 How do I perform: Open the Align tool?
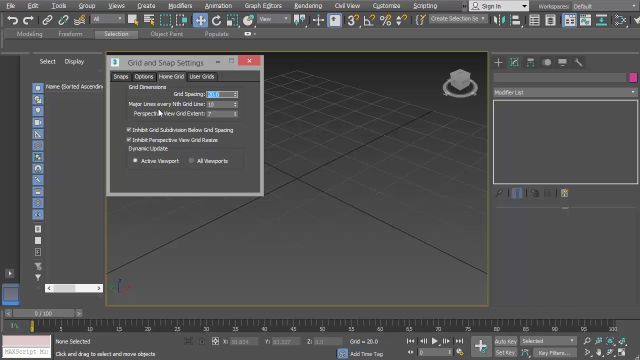coord(516,20)
